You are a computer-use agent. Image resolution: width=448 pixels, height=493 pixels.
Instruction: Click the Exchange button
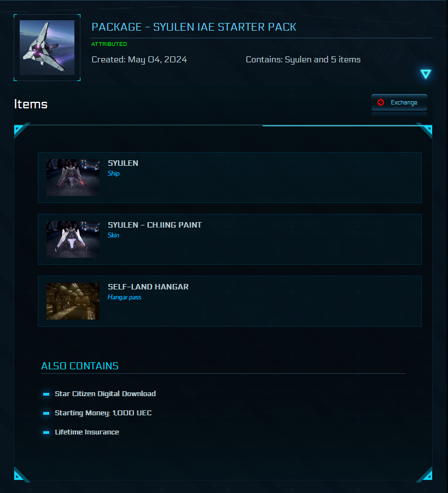coord(399,102)
